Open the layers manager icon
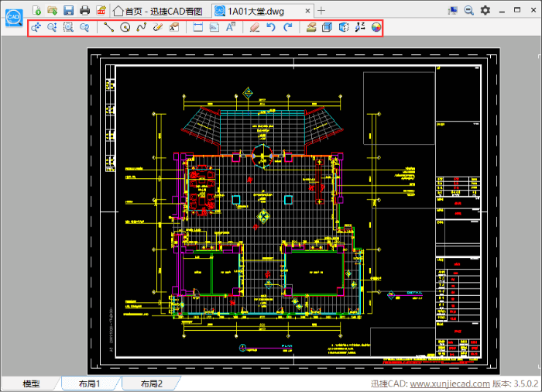This screenshot has height=392, width=542. pos(311,28)
